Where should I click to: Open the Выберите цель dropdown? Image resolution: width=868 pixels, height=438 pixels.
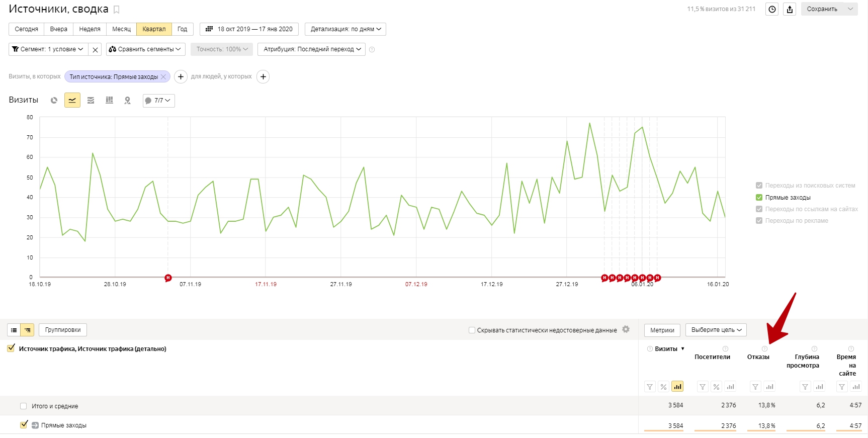click(716, 330)
